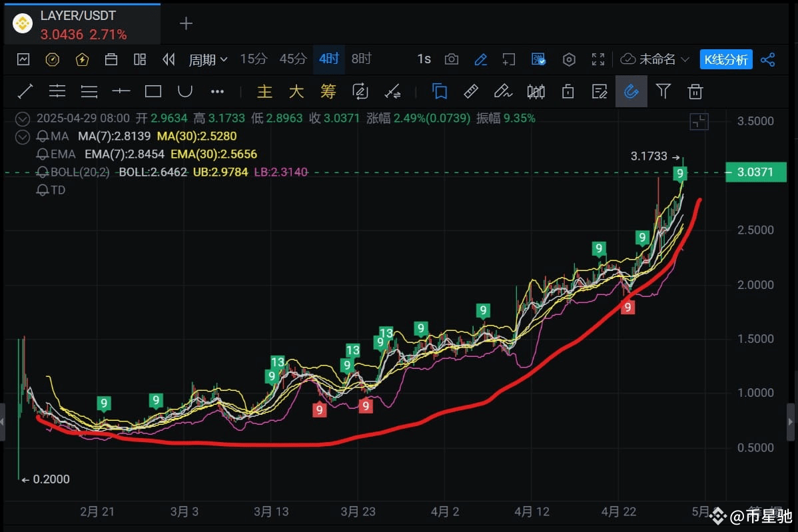The height and width of the screenshot is (532, 798).
Task: Click the candlestick pattern icon
Action: point(536,91)
